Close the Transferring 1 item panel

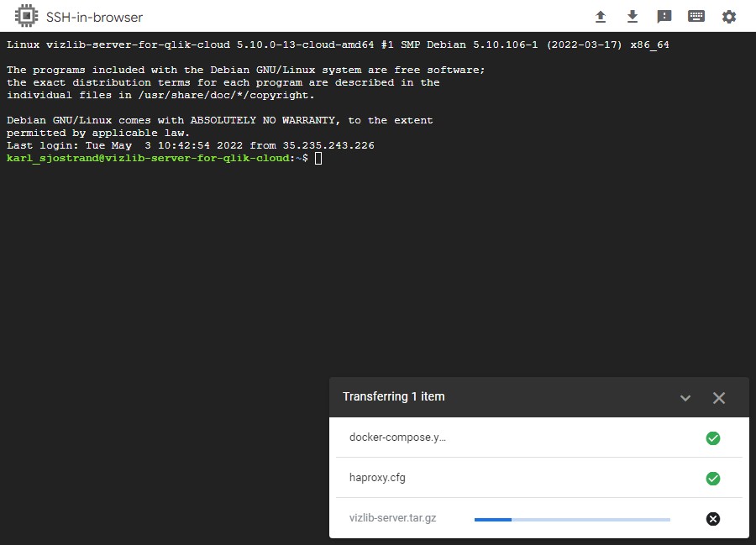[x=719, y=398]
